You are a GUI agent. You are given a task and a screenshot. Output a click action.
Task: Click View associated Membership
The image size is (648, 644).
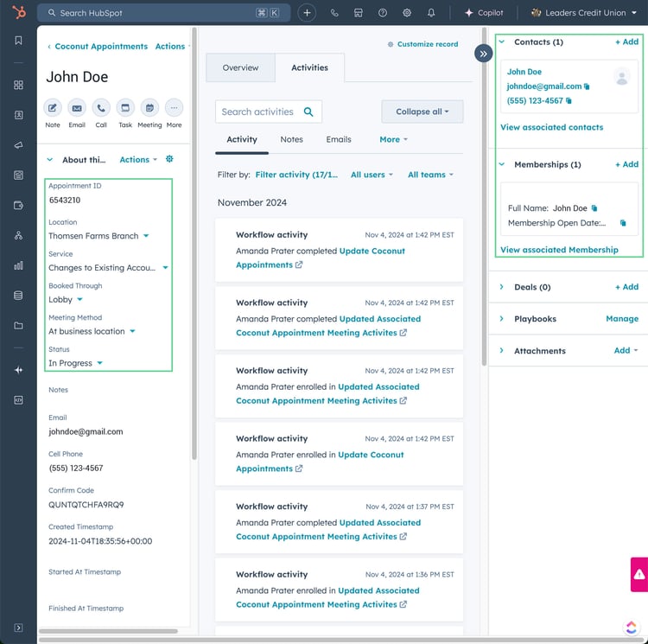point(559,250)
